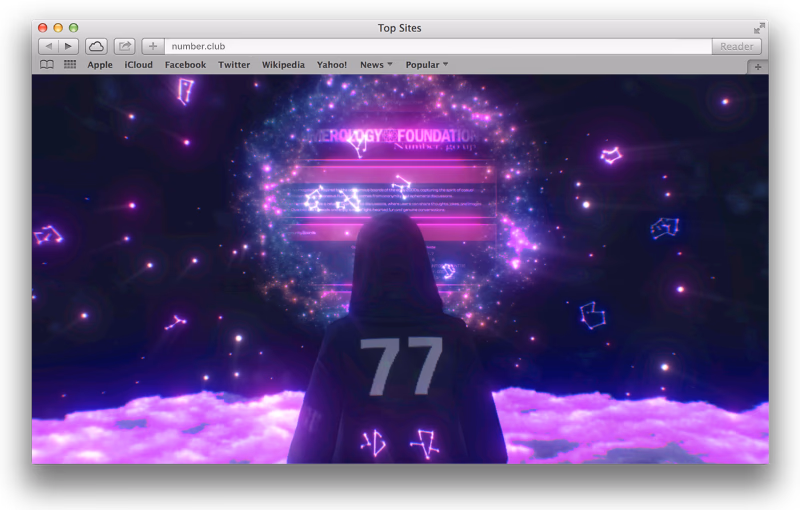Screen dimensions: 800x510
Task: Visit the Wikipedia bookmark
Action: (x=283, y=65)
